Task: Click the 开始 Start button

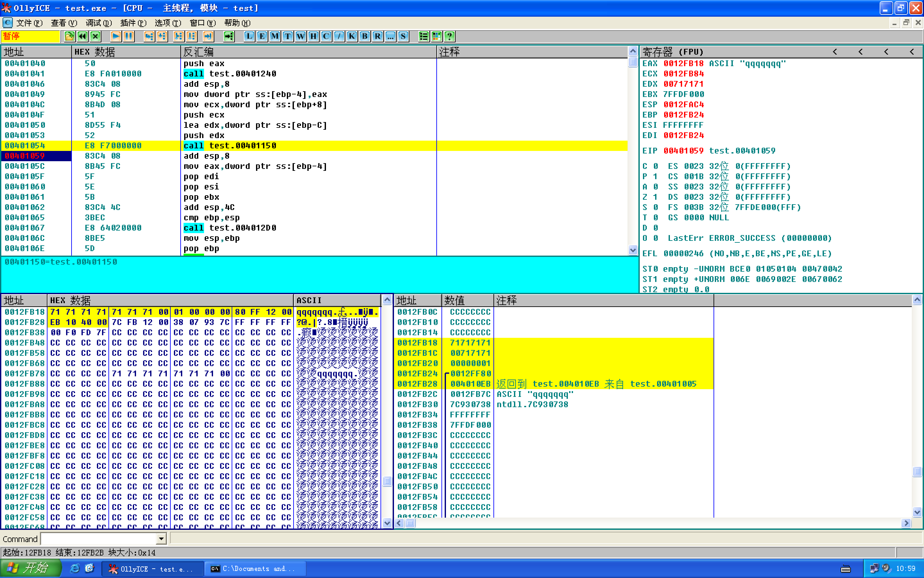Action: pyautogui.click(x=30, y=568)
